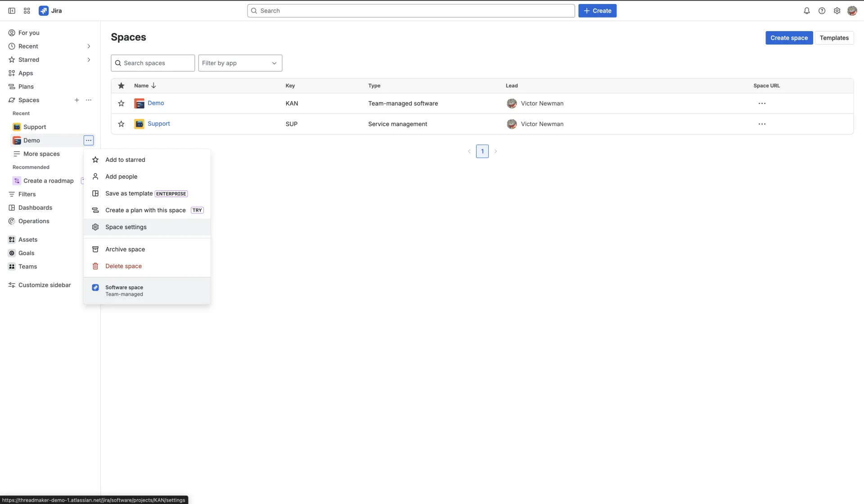Select Create a plan with this space

tap(147, 210)
